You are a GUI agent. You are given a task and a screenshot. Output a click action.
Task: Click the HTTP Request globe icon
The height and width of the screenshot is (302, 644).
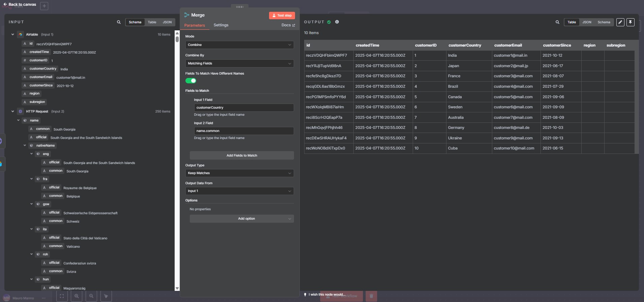[21, 111]
